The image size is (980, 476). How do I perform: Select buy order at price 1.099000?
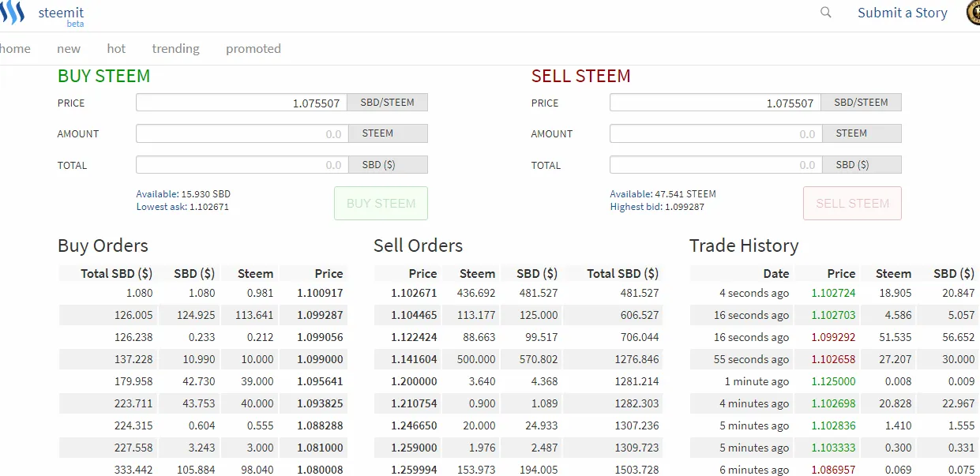(203, 359)
